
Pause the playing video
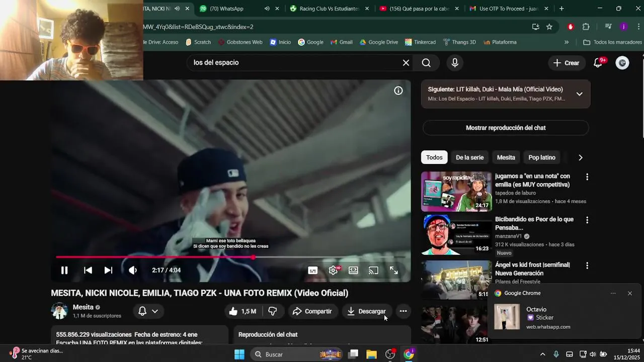[64, 270]
